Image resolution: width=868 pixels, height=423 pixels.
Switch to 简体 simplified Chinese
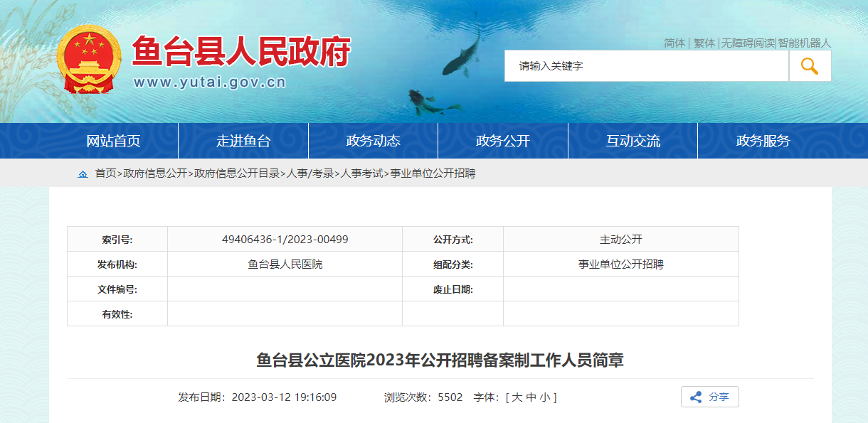[x=674, y=43]
